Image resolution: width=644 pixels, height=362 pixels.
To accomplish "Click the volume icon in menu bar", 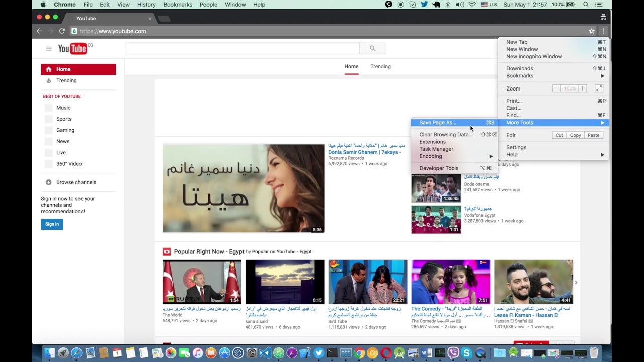I will [x=460, y=5].
